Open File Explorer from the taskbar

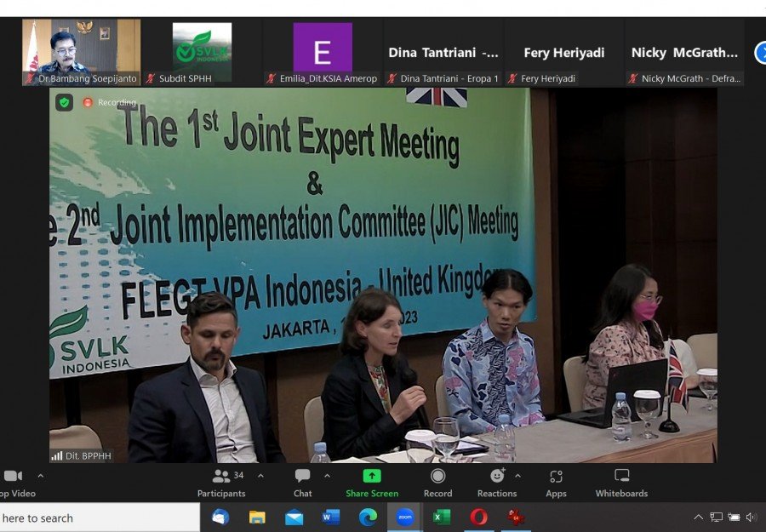point(257,517)
